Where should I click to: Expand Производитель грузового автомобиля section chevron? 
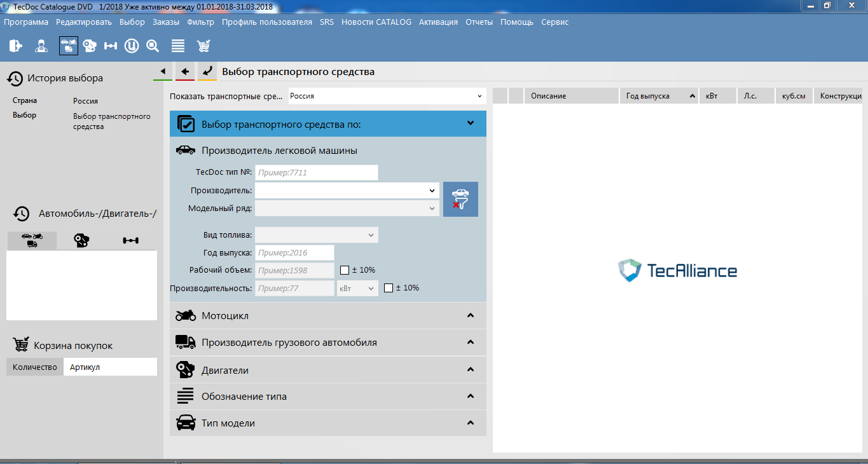point(471,342)
